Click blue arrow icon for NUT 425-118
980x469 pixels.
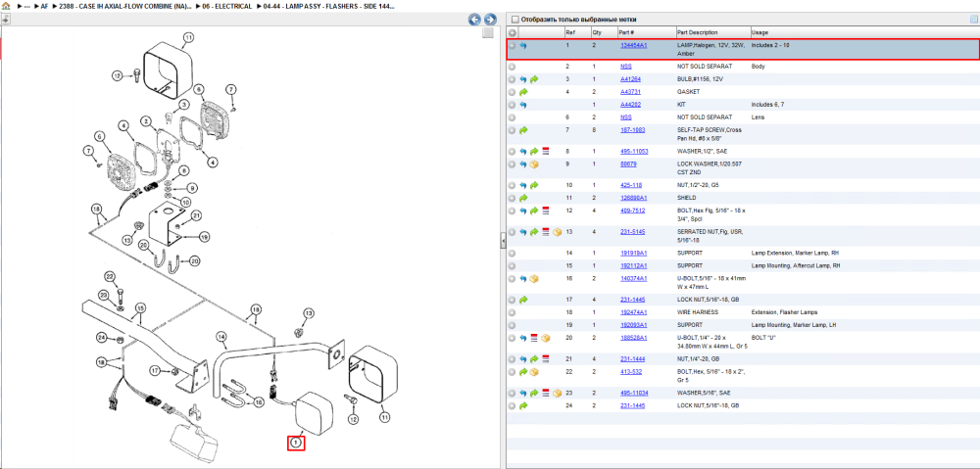coord(523,185)
